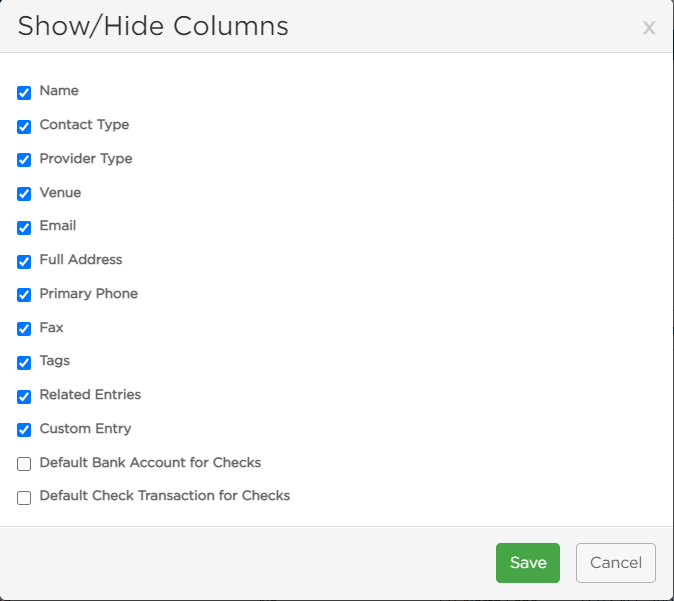Hide the Venue column checkbox

click(24, 193)
